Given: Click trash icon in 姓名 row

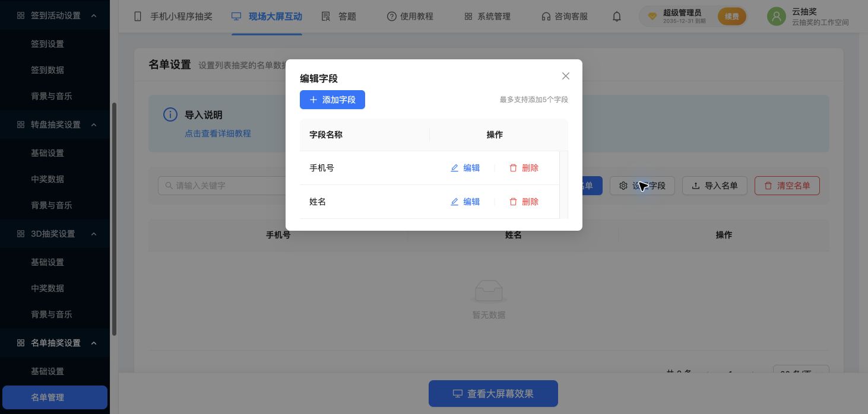Looking at the screenshot, I should point(514,202).
